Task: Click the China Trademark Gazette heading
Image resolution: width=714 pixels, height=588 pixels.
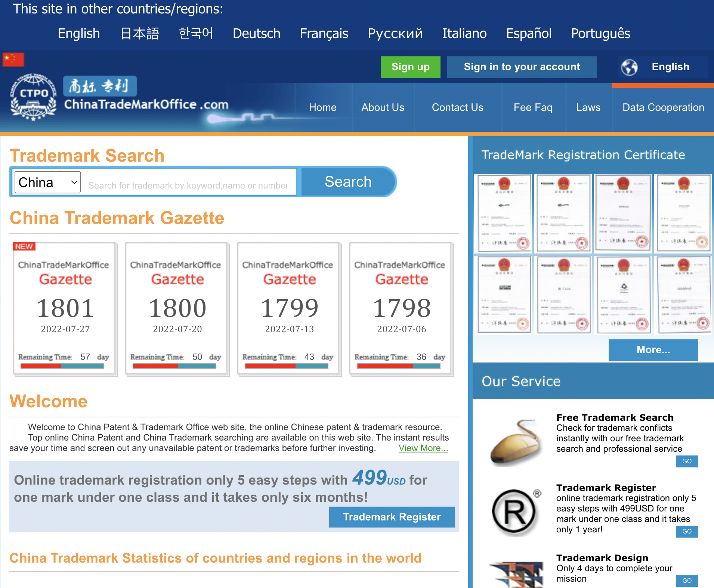Action: coord(117,218)
